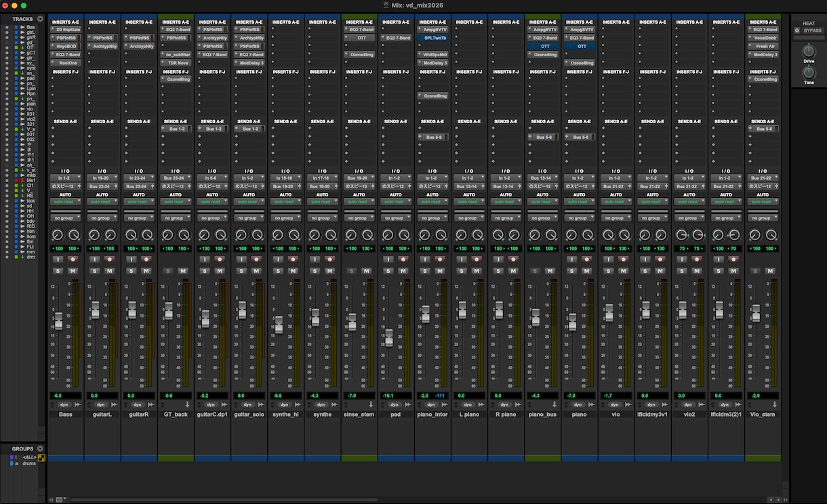Select the drums group in Groups list
Screen dimensions: 827x504
pyautogui.click(x=31, y=463)
